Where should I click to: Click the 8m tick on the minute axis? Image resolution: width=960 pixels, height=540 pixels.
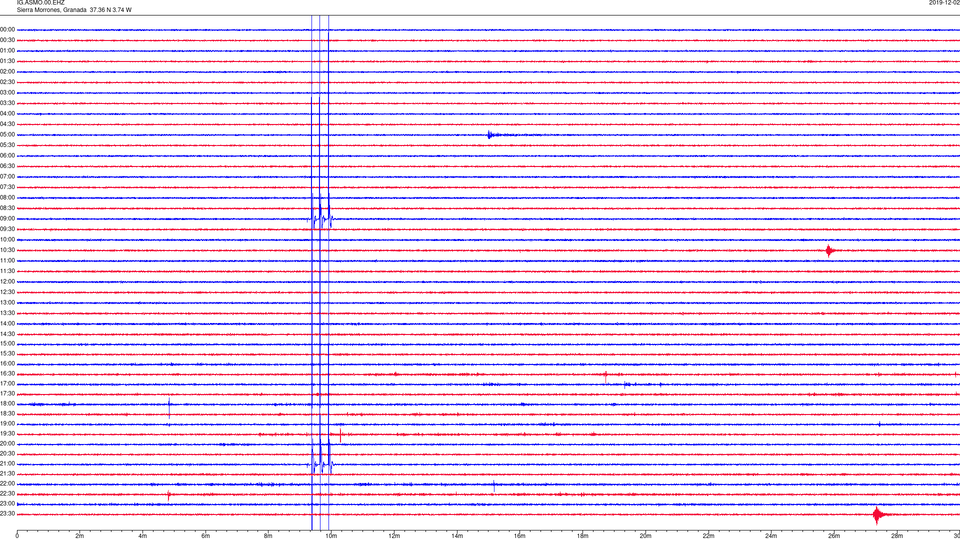268,536
